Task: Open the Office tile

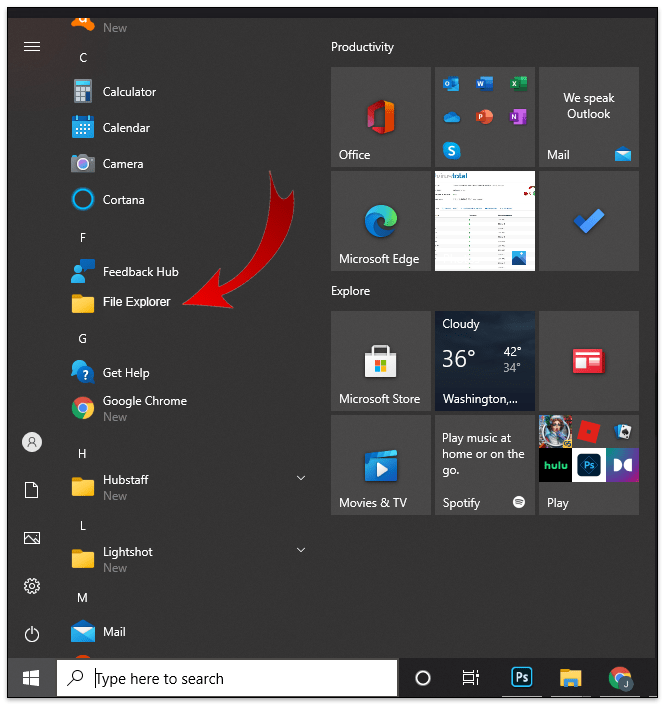Action: [381, 117]
